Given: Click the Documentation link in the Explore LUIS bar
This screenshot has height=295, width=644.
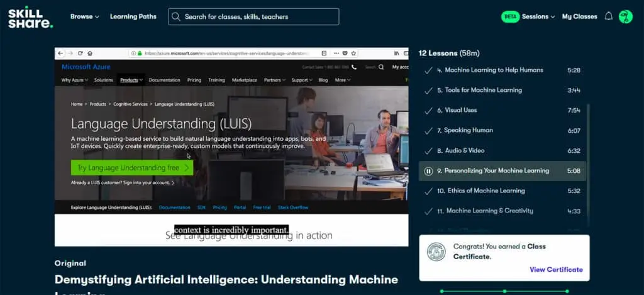Looking at the screenshot, I should click(x=175, y=208).
